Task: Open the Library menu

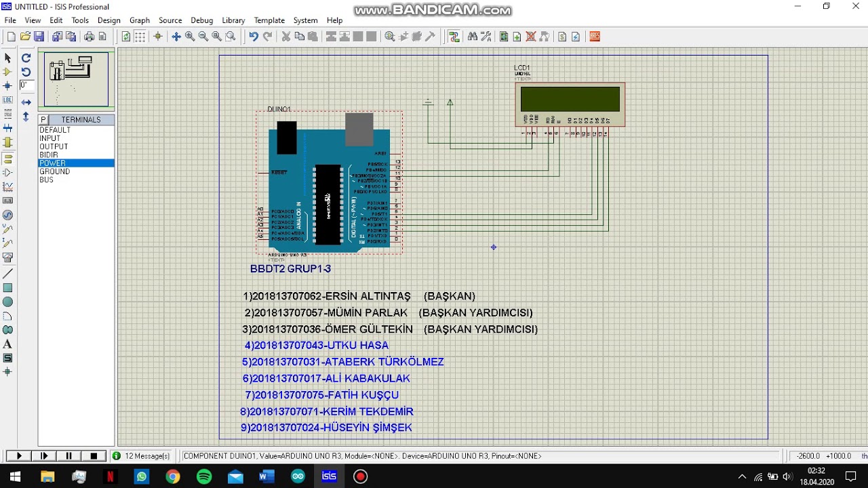Action: 233,20
